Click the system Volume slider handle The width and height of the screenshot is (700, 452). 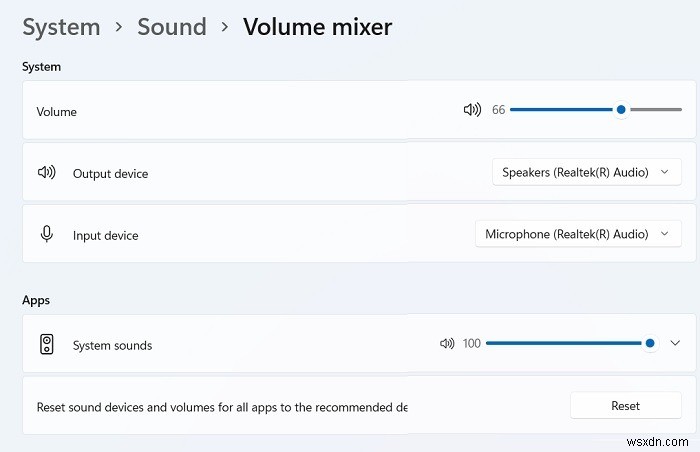click(x=621, y=110)
